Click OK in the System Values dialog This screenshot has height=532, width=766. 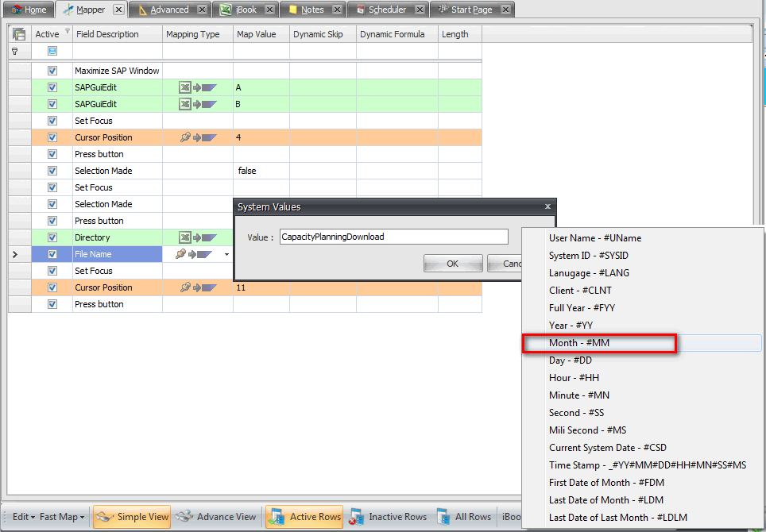(x=452, y=262)
